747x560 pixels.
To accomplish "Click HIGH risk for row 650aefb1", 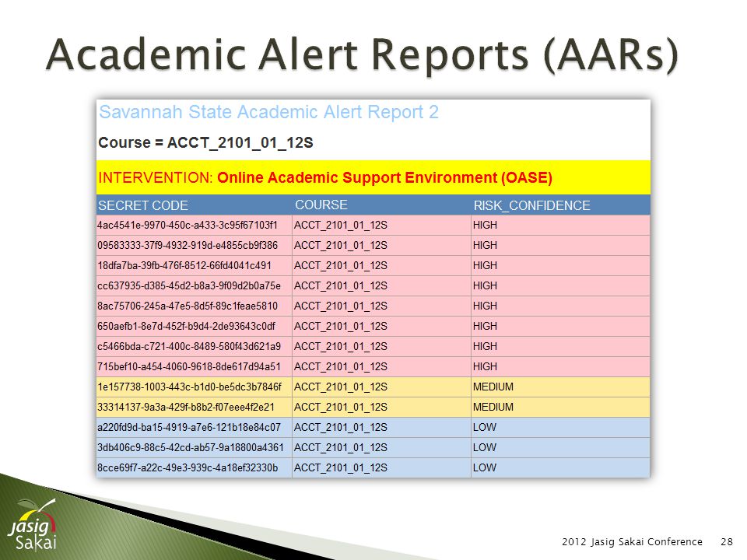I will pyautogui.click(x=485, y=326).
